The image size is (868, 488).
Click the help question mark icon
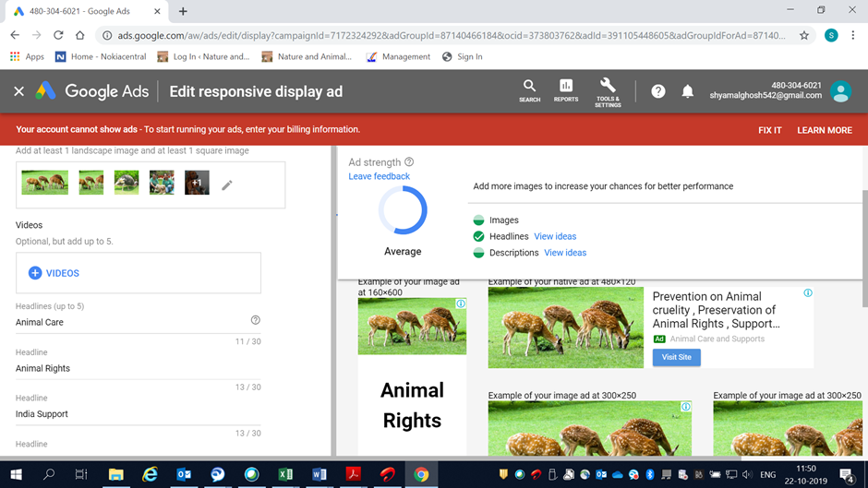pyautogui.click(x=657, y=91)
